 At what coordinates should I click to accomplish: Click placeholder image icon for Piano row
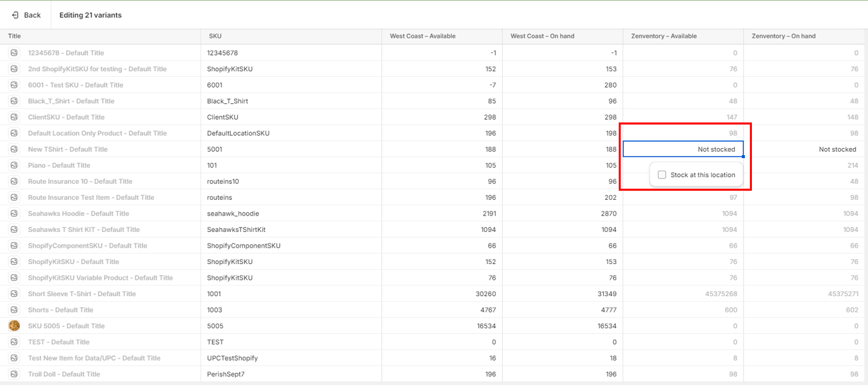(14, 165)
